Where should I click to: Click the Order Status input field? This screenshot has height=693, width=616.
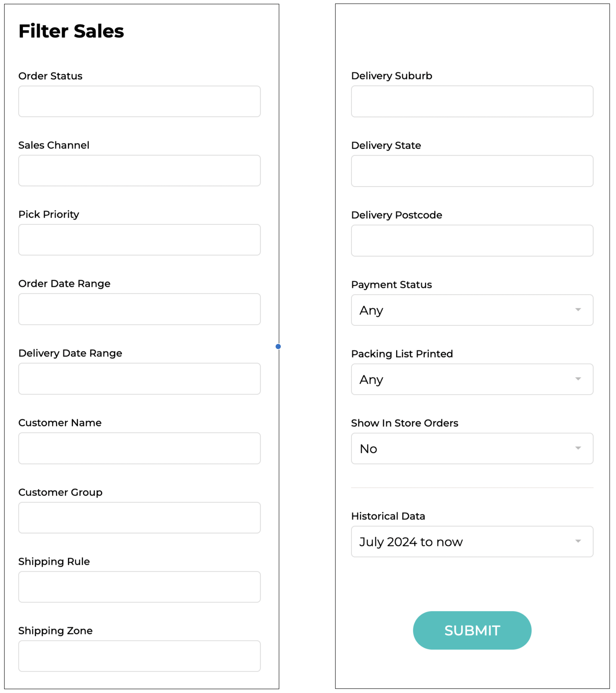coord(139,101)
